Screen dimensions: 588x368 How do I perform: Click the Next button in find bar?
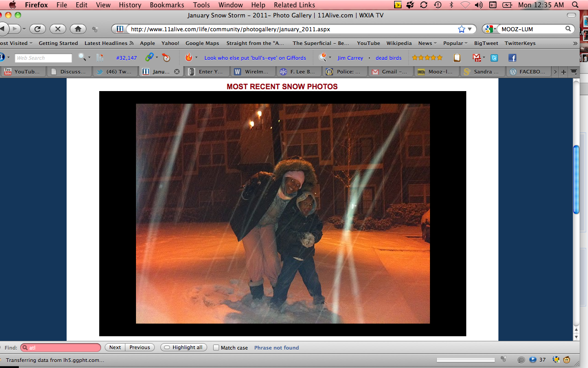(x=115, y=347)
